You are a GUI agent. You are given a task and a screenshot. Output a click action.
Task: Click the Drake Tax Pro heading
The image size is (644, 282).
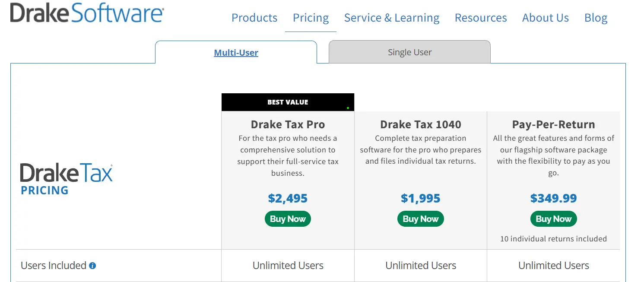(x=288, y=124)
